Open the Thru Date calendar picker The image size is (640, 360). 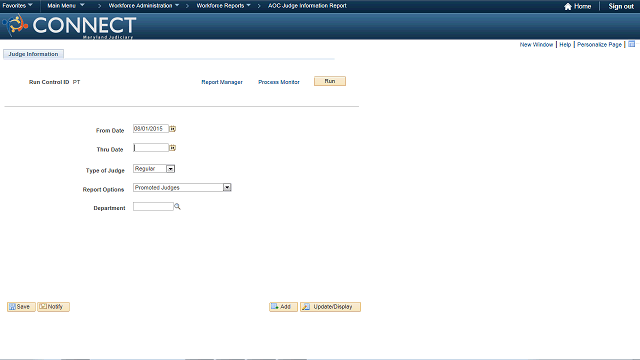(173, 148)
